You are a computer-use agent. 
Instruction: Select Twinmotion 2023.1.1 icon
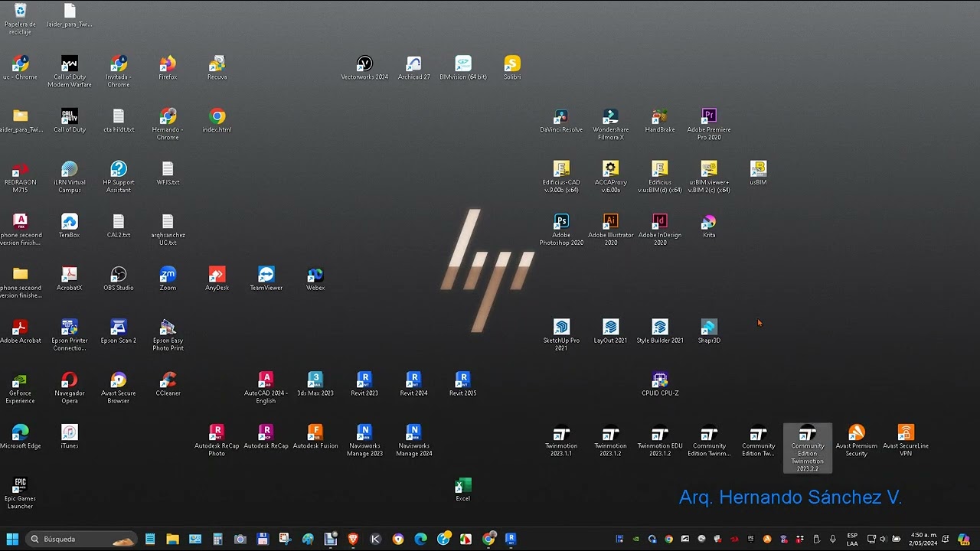561,441
